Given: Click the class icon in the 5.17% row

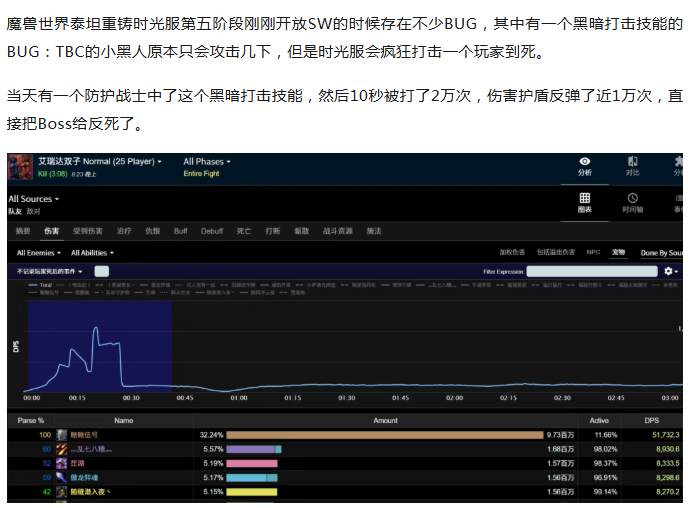Looking at the screenshot, I should (x=62, y=478).
